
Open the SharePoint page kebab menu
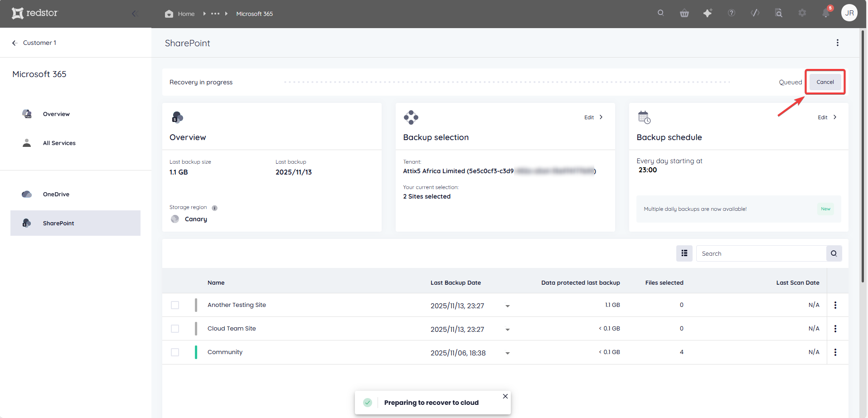[x=838, y=43]
